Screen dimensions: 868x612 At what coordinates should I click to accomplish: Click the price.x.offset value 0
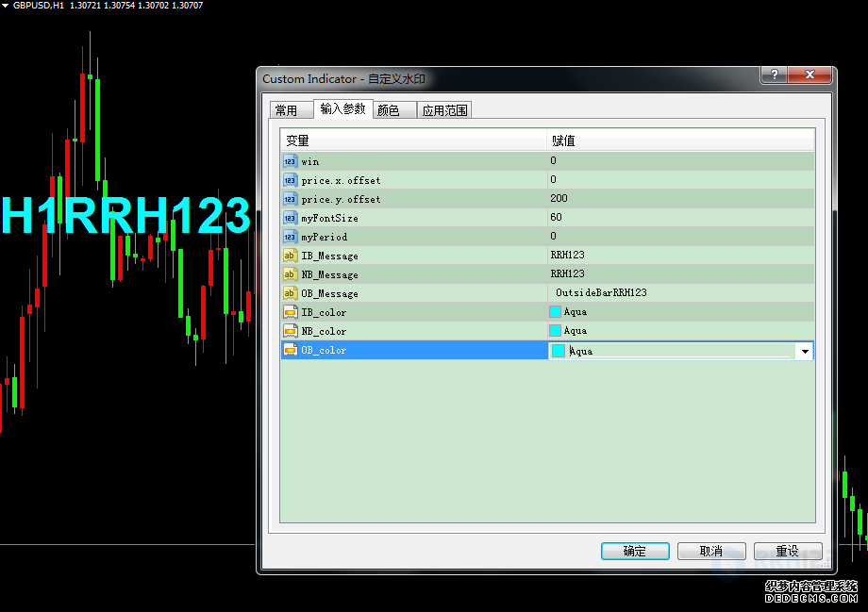(553, 179)
